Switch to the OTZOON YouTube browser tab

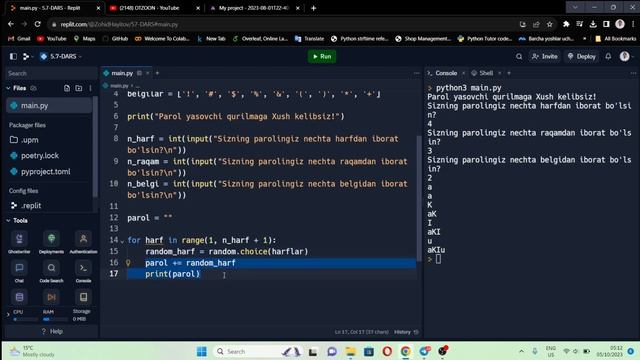coord(149,8)
